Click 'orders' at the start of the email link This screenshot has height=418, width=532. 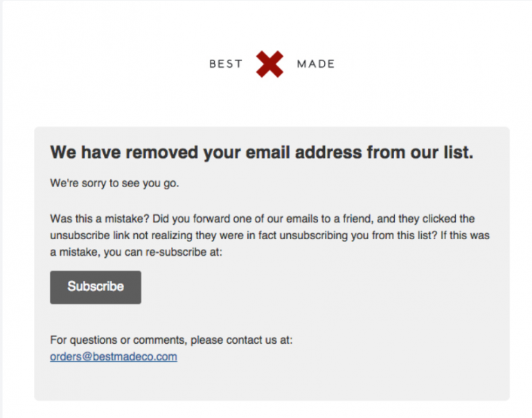[x=66, y=356]
